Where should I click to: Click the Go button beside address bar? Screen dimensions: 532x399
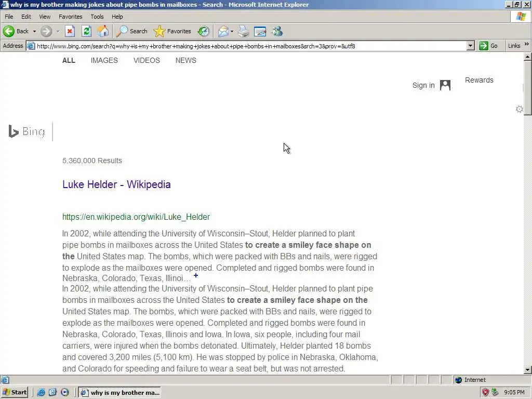tap(488, 46)
